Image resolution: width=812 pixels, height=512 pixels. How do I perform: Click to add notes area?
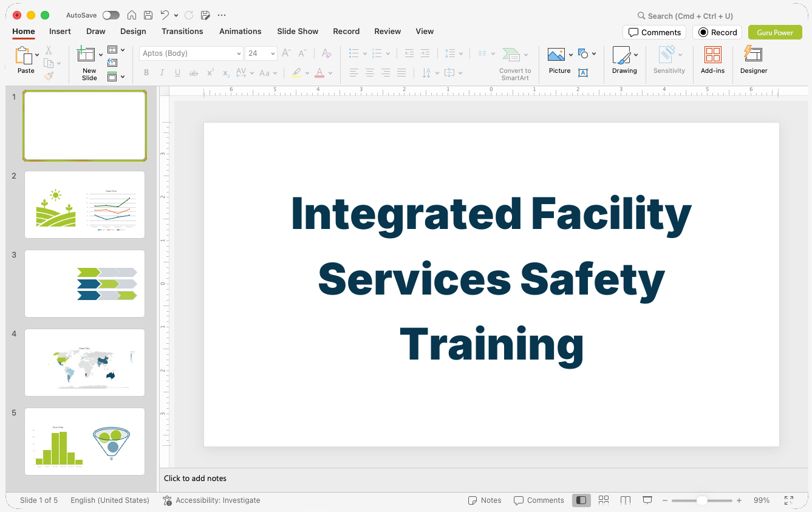point(483,479)
